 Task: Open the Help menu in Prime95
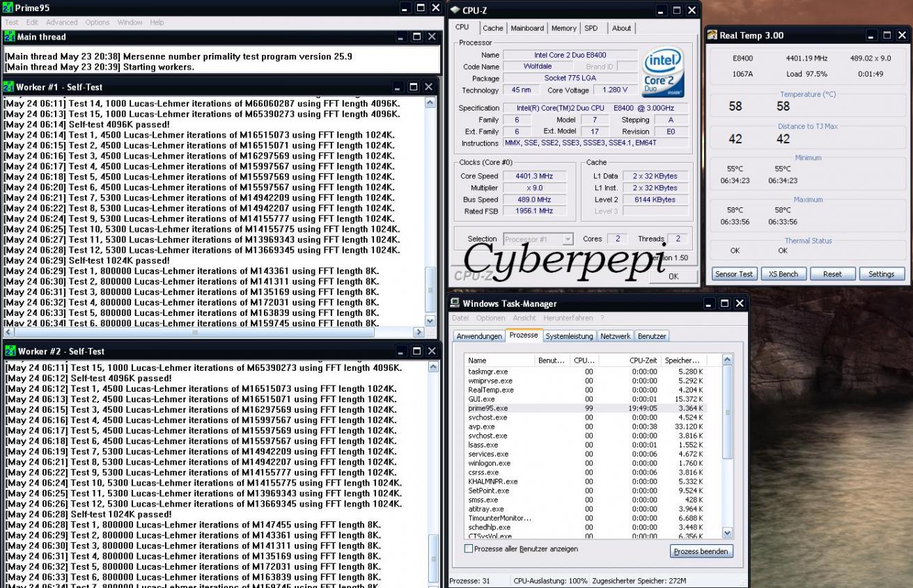click(x=157, y=22)
